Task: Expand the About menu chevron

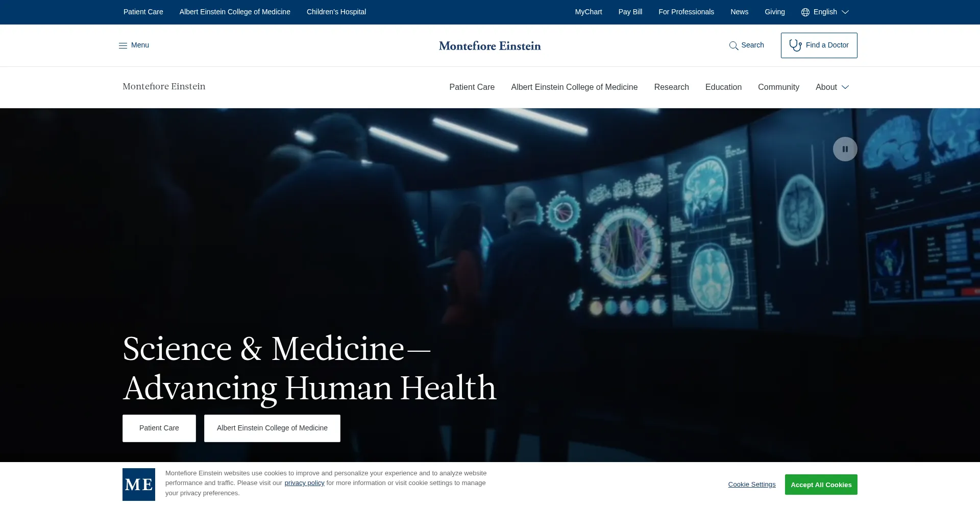Action: pyautogui.click(x=845, y=87)
